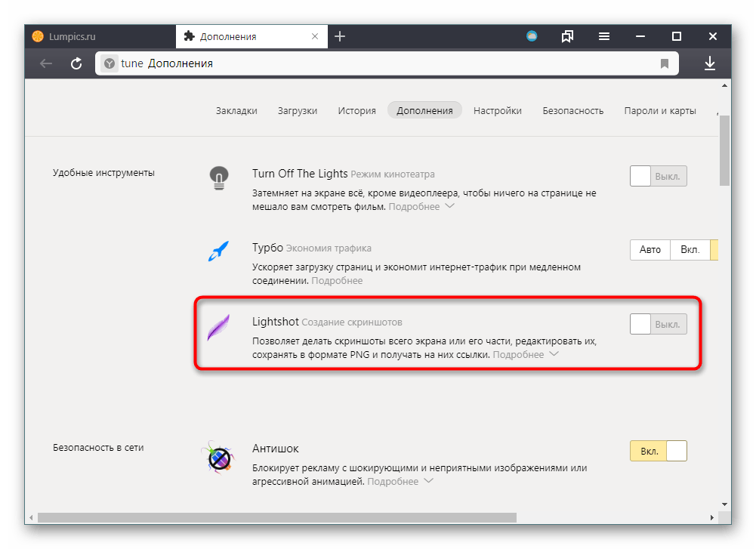The image size is (756, 549).
Task: Disable the Антишок toggle switch
Action: point(658,451)
